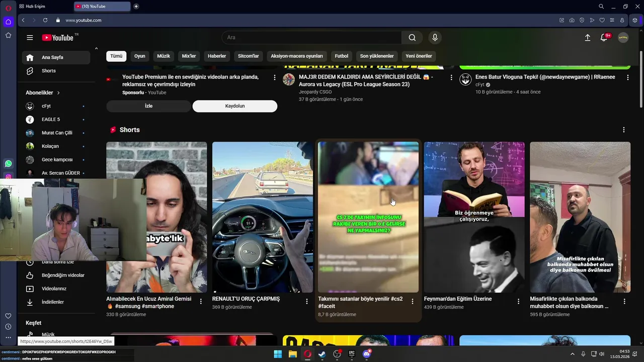
Task: Open options for Feynman'dan Eğitim short
Action: point(519,301)
